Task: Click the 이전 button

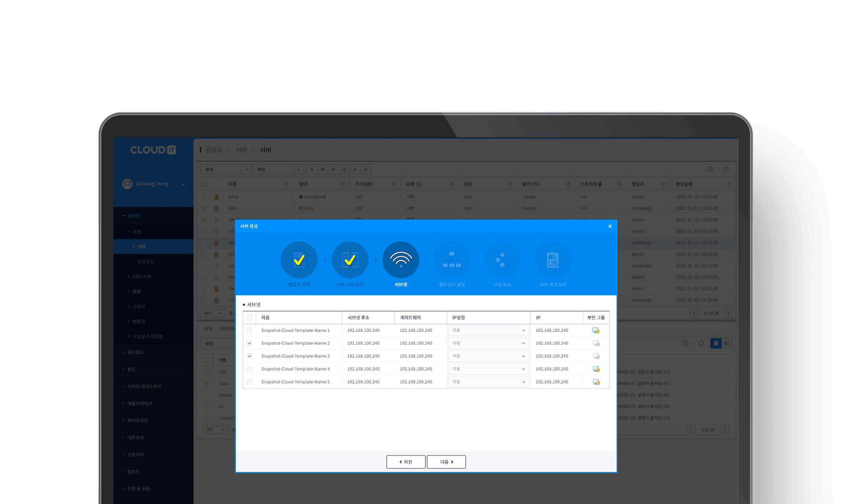Action: tap(406, 462)
